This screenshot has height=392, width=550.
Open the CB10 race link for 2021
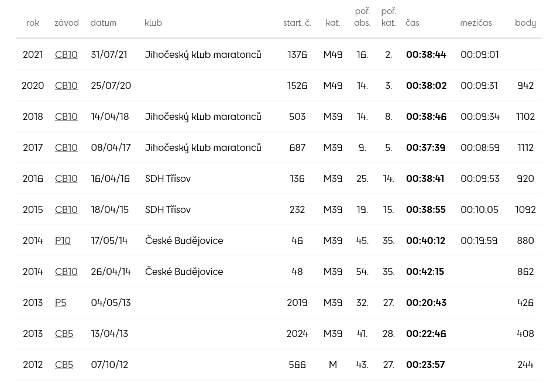click(66, 54)
